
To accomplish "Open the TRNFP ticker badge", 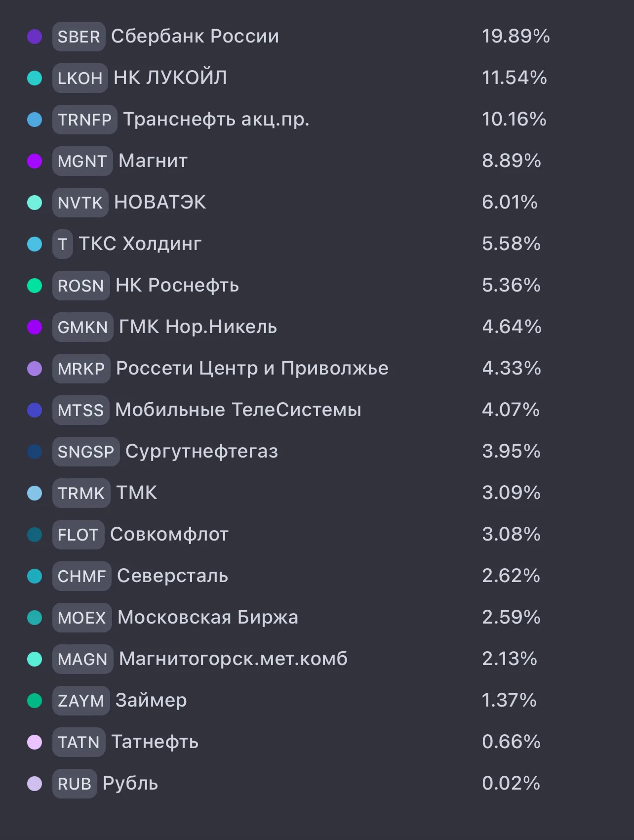I will click(85, 120).
